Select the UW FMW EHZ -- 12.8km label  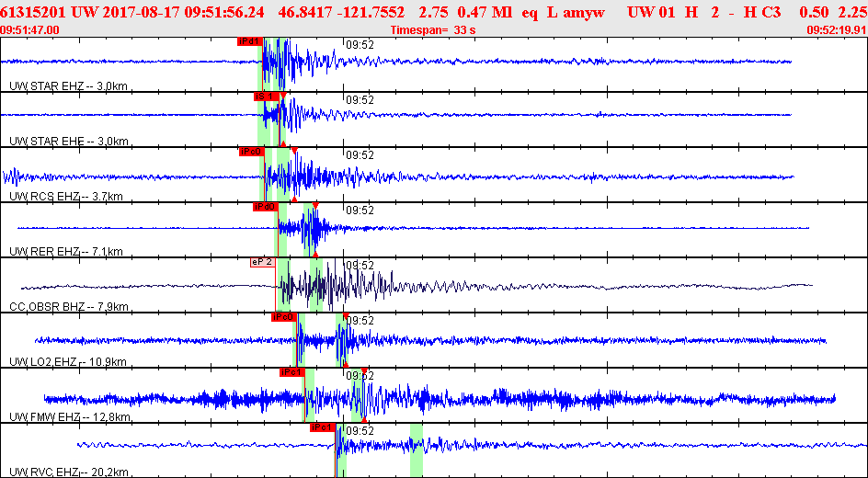pos(70,417)
